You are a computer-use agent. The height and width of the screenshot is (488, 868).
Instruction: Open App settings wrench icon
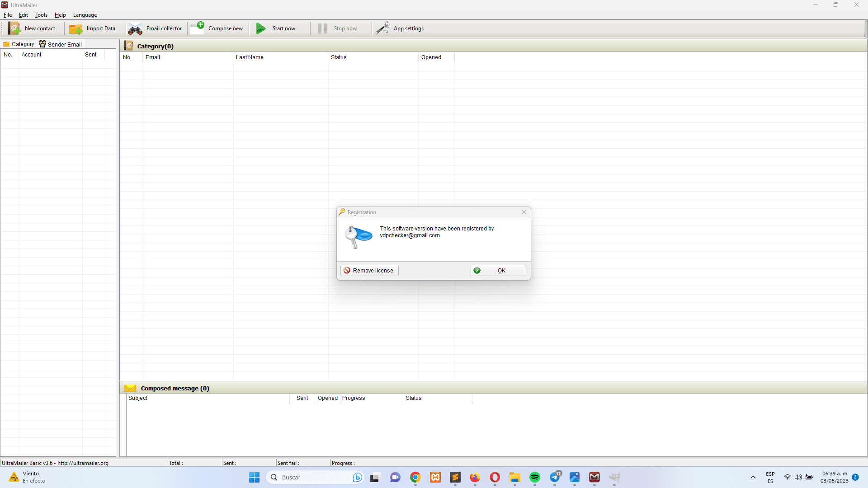coord(382,28)
